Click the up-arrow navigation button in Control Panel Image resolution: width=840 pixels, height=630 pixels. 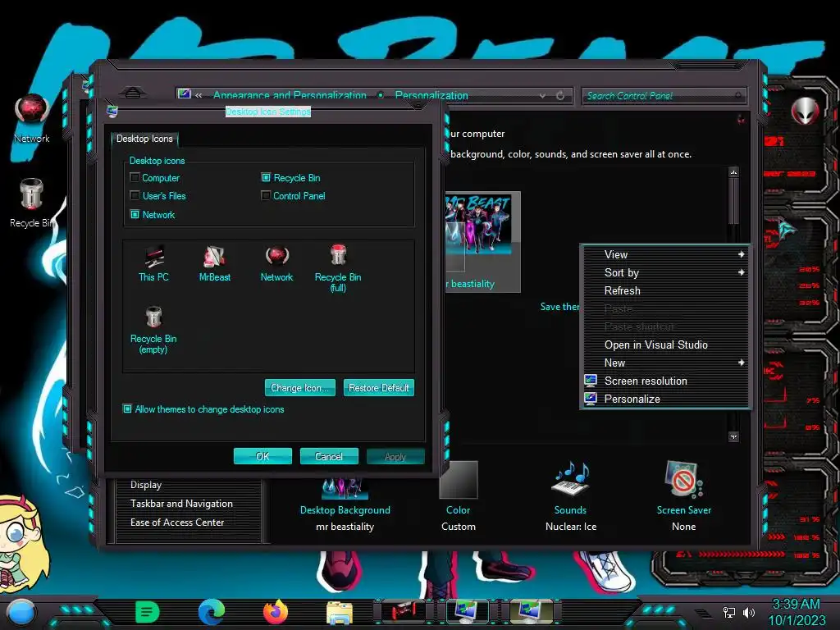(x=132, y=93)
